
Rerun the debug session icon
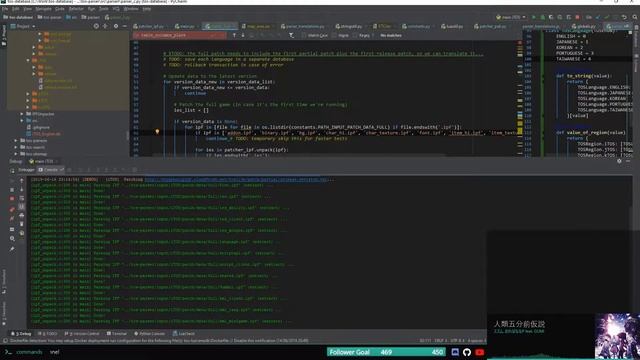click(x=12, y=170)
